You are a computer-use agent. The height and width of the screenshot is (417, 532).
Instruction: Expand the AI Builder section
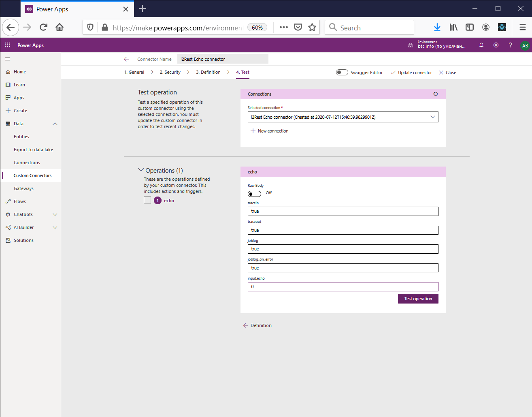(x=55, y=227)
